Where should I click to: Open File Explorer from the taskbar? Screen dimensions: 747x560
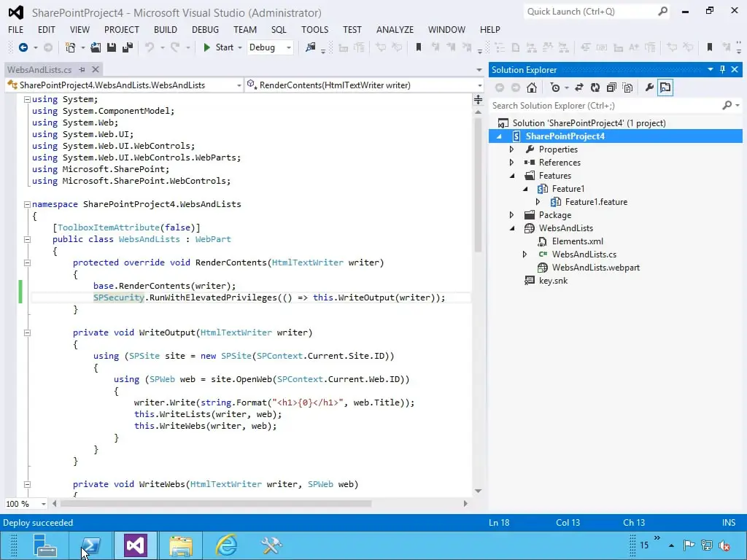[181, 545]
